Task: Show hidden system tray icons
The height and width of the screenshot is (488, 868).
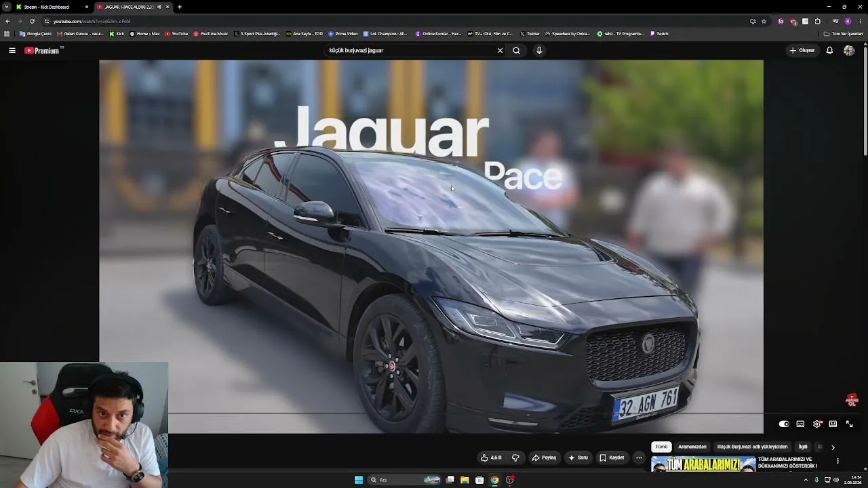Action: click(806, 480)
